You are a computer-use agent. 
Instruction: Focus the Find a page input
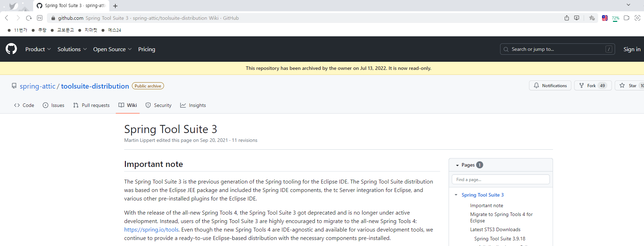(x=501, y=179)
